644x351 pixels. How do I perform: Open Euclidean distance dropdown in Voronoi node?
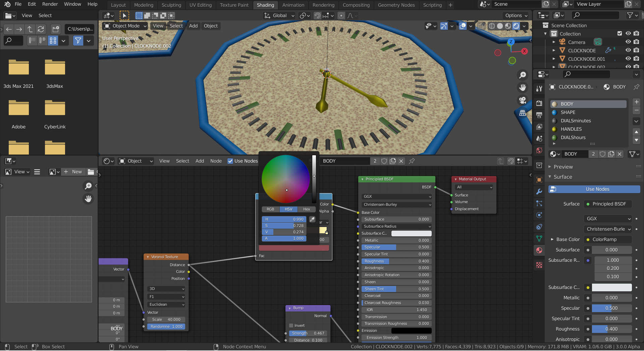tap(166, 304)
